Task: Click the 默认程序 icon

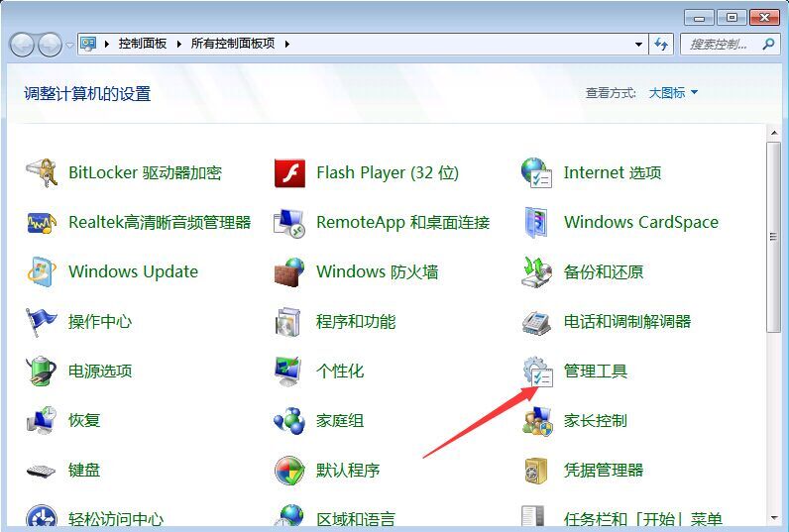Action: coord(289,471)
